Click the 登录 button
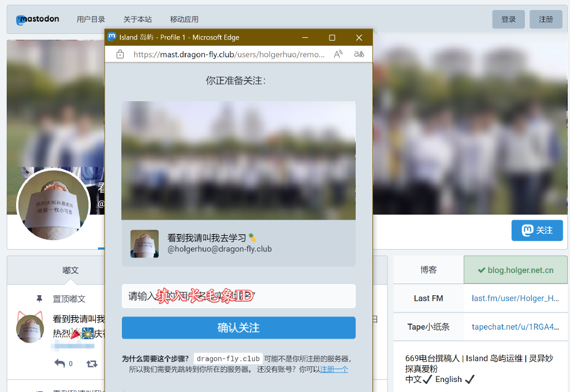The width and height of the screenshot is (570, 392). click(x=508, y=19)
